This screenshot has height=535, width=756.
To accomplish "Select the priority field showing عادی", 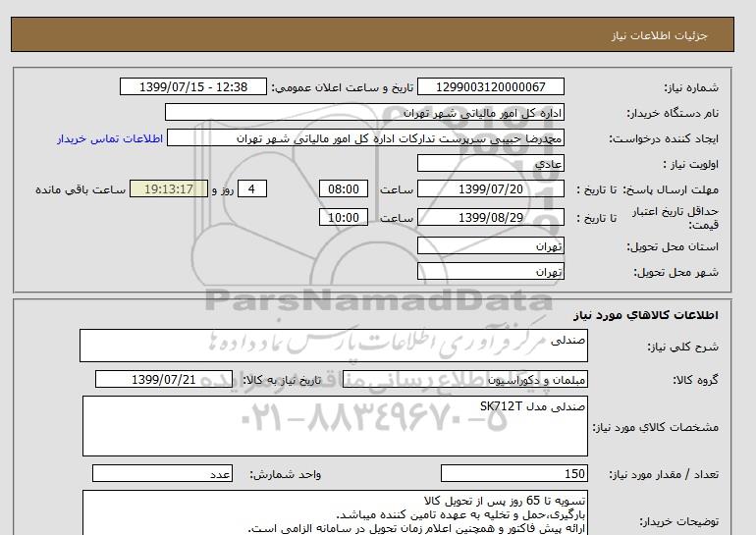I will coord(490,163).
